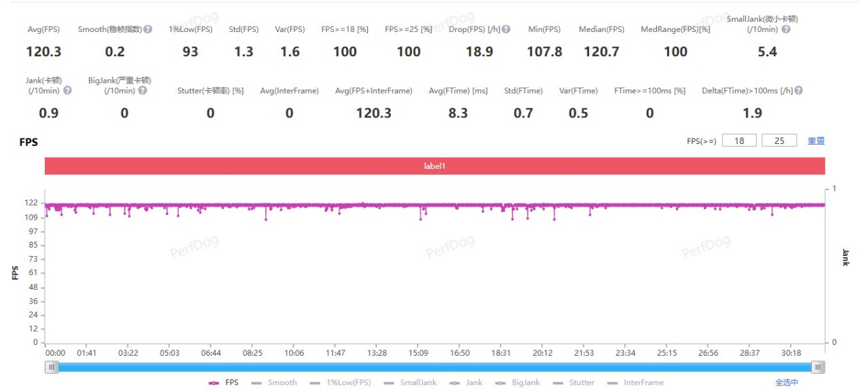Click the left handle of the time range slider
The height and width of the screenshot is (389, 868).
click(x=52, y=367)
